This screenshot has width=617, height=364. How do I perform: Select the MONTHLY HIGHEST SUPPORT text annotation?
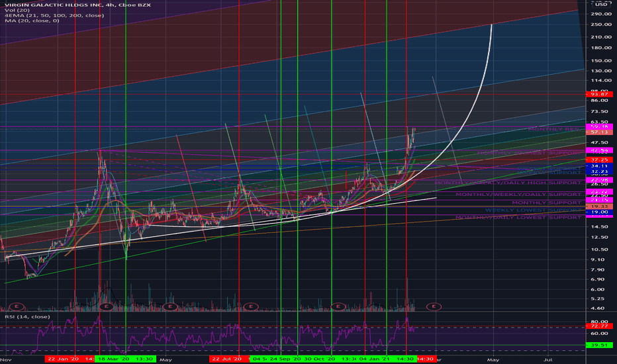529,153
